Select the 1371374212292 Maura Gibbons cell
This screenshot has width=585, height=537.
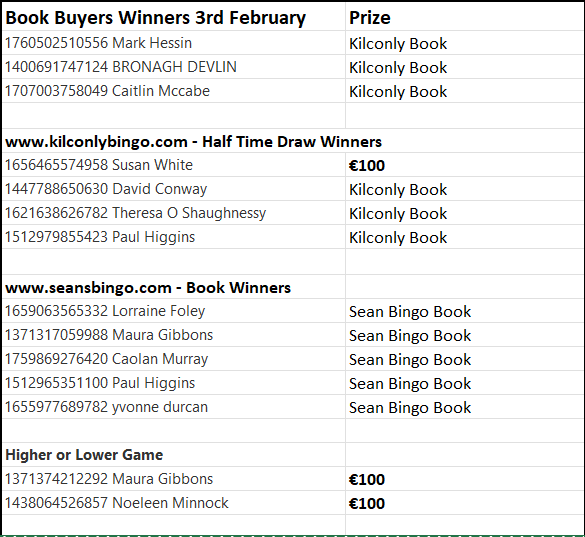[174, 479]
